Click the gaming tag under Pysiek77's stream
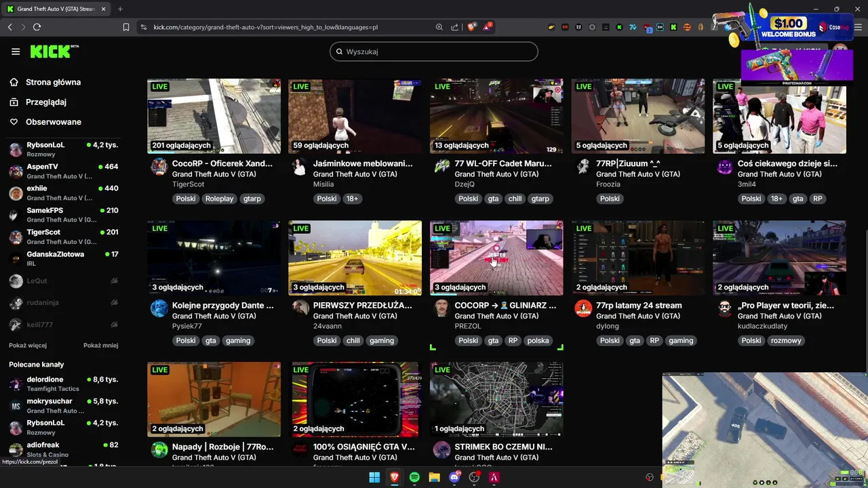This screenshot has height=488, width=868. (x=238, y=340)
